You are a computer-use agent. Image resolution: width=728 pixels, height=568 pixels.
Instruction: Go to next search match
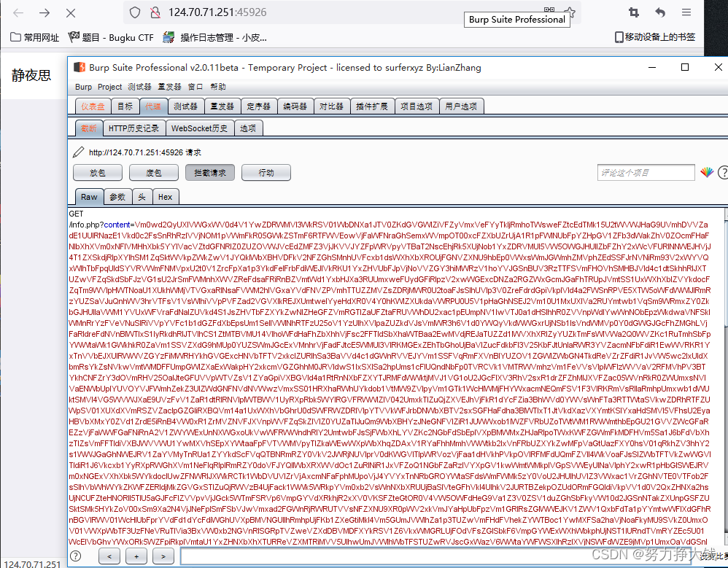pyautogui.click(x=163, y=556)
